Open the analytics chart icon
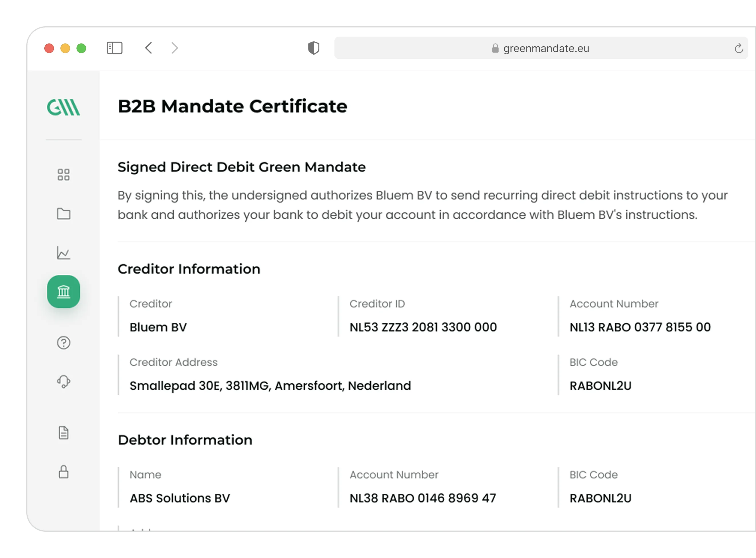 point(63,253)
